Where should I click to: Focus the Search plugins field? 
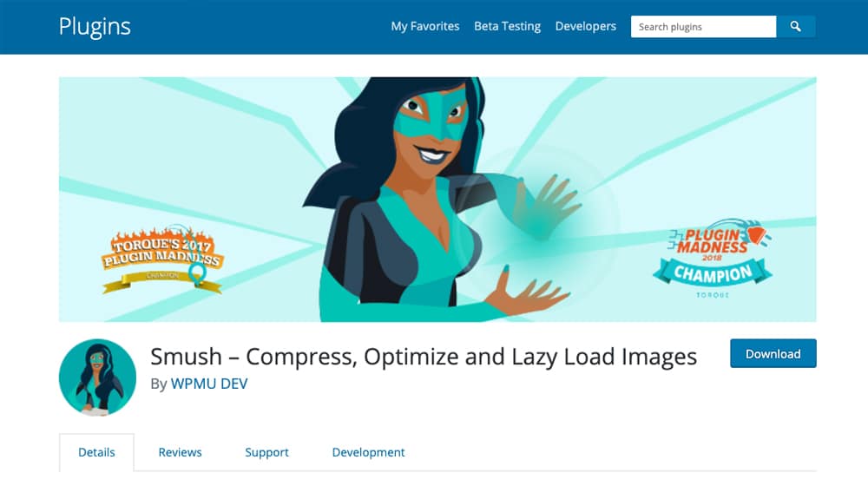click(704, 27)
